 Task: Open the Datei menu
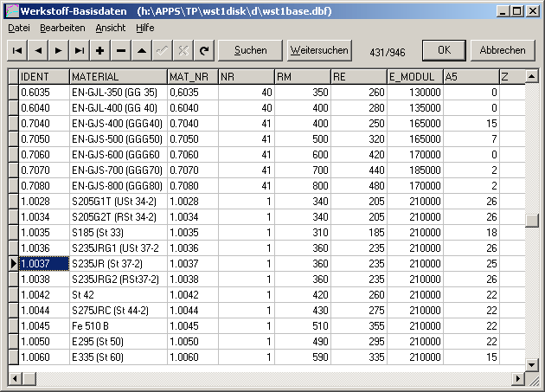coord(18,28)
